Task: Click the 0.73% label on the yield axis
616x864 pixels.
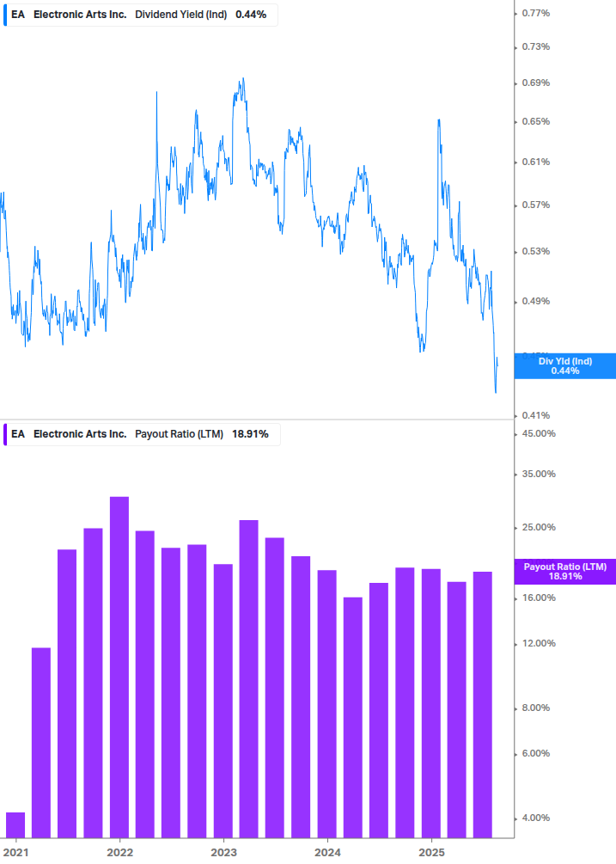Action: point(535,46)
